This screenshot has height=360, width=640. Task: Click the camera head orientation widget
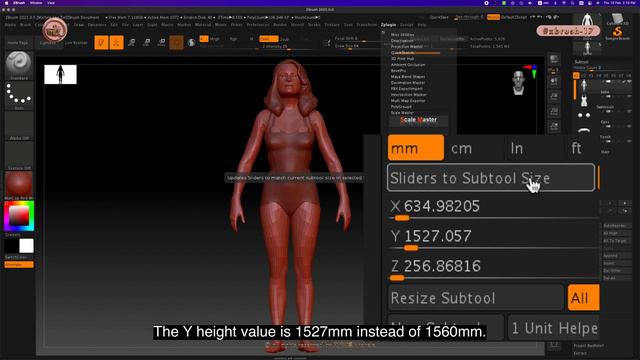518,83
